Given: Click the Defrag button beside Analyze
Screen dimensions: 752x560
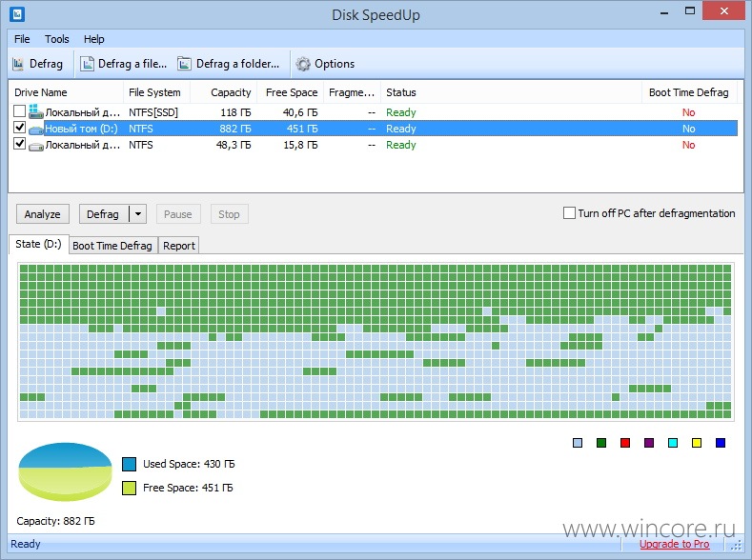Looking at the screenshot, I should [103, 214].
